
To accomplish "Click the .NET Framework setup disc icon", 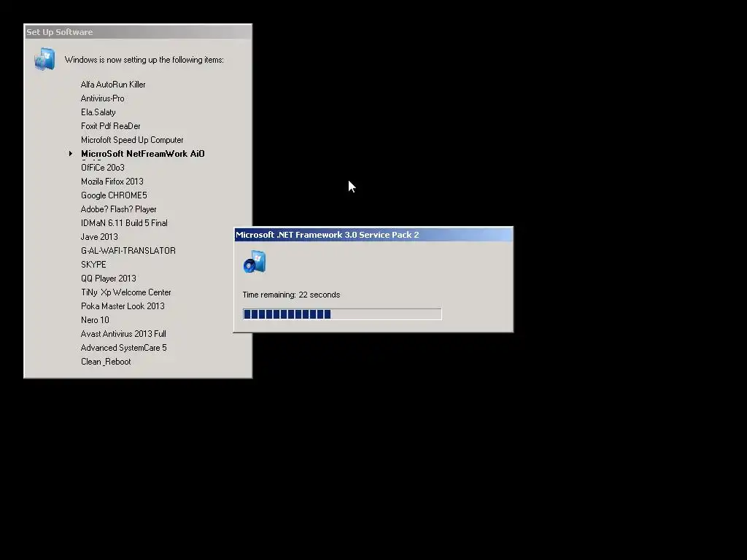I will (255, 262).
